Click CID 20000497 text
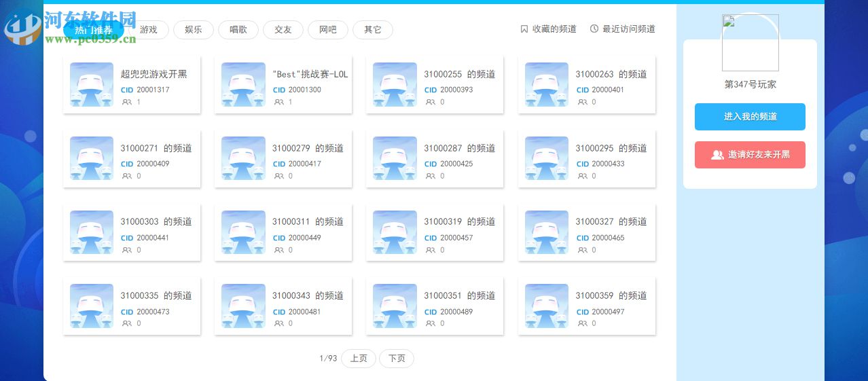The height and width of the screenshot is (381, 868). (x=600, y=312)
